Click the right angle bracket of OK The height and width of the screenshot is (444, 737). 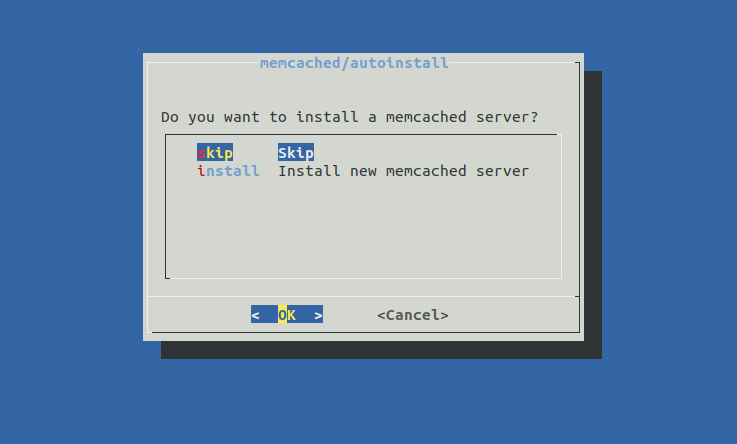(x=318, y=315)
